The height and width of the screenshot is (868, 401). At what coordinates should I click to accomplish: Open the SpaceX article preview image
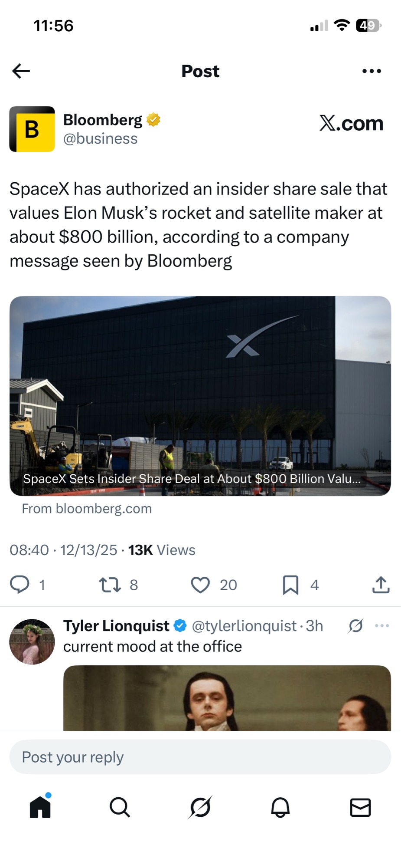pos(200,395)
